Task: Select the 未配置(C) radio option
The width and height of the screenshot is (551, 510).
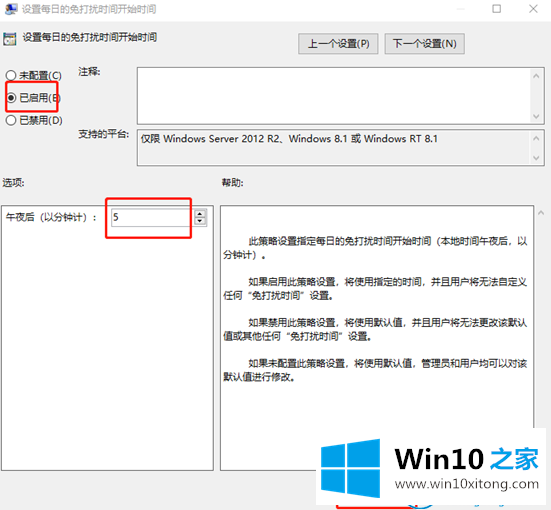Action: tap(34, 75)
